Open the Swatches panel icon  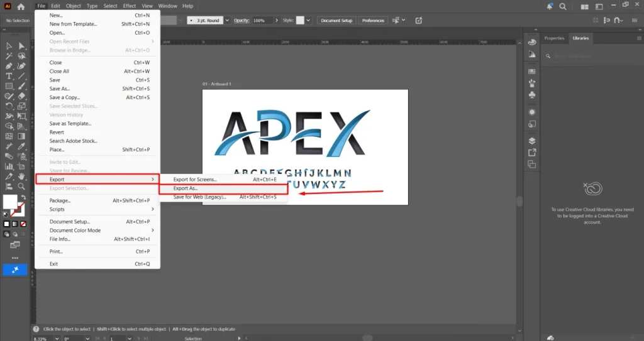[532, 72]
